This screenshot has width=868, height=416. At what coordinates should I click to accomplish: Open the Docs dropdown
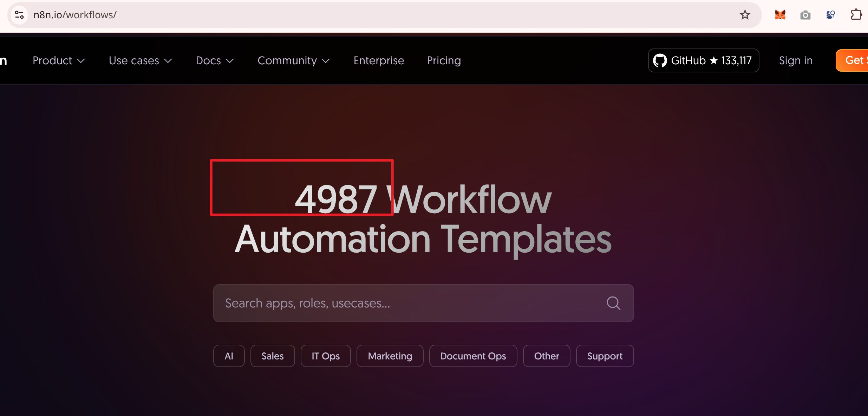pos(215,60)
